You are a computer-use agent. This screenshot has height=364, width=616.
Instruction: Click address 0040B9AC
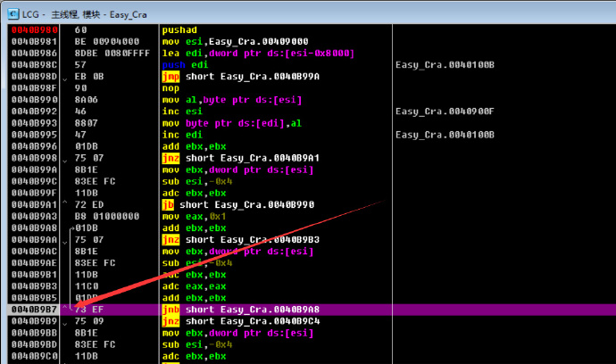pos(35,252)
